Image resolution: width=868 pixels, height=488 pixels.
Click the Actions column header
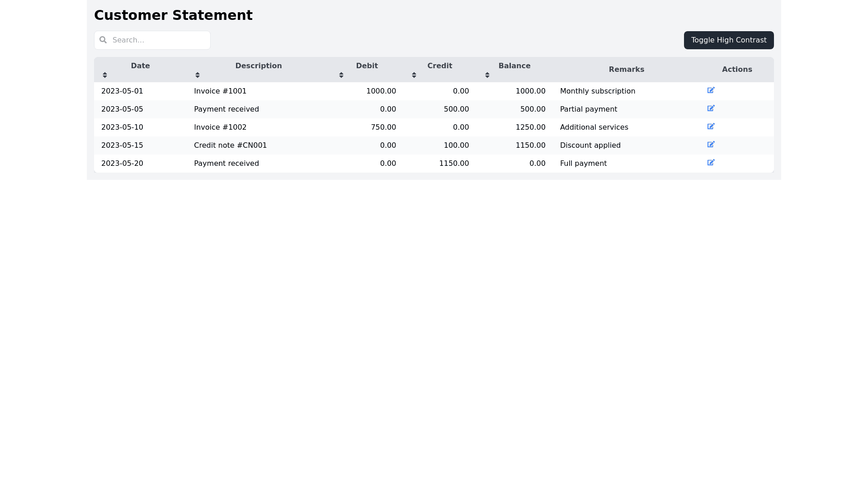click(x=736, y=70)
